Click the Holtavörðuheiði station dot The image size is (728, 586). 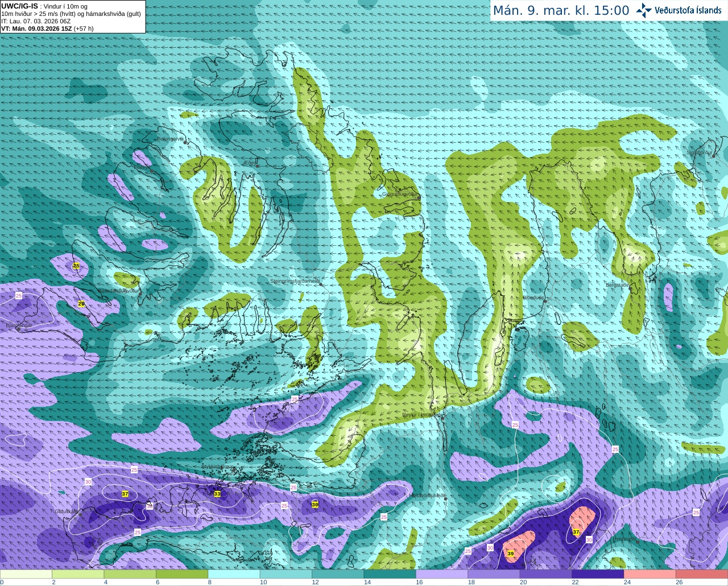click(445, 499)
